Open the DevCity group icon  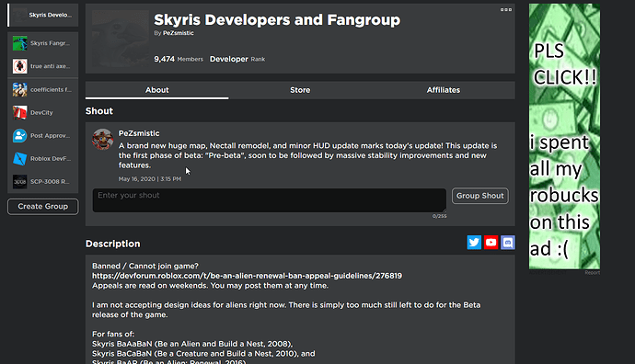pos(19,112)
